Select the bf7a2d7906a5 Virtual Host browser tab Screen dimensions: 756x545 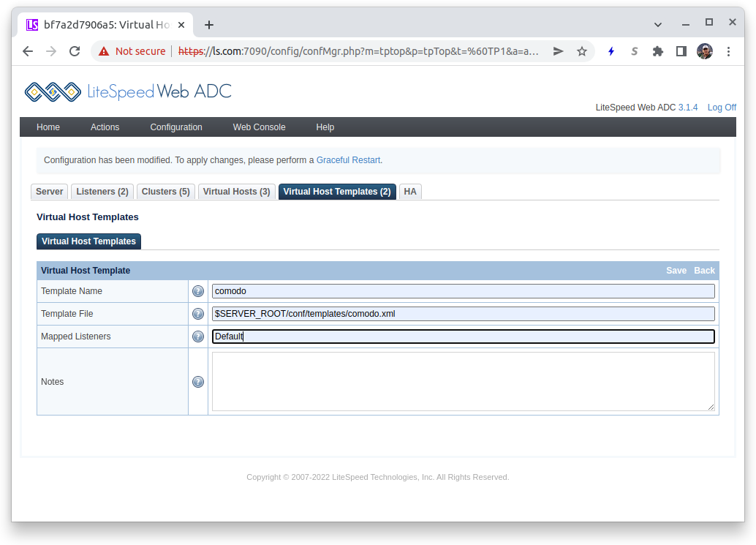(106, 25)
